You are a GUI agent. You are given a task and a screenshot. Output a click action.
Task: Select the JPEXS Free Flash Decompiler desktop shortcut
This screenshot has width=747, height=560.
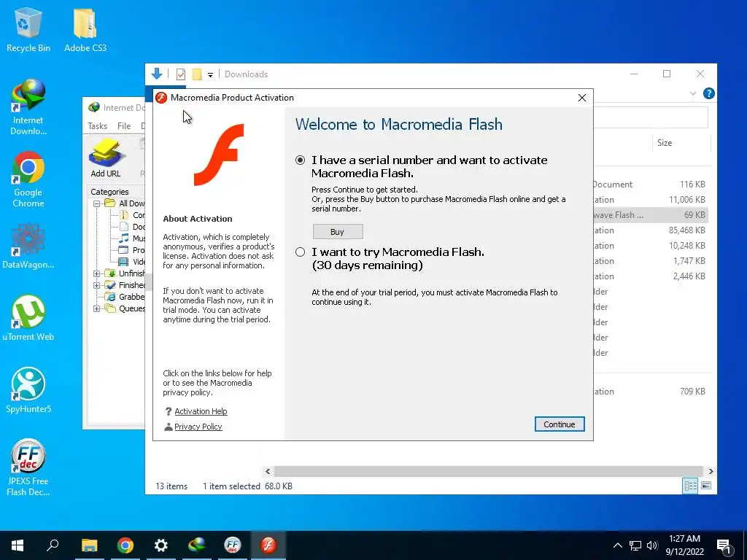tap(28, 467)
